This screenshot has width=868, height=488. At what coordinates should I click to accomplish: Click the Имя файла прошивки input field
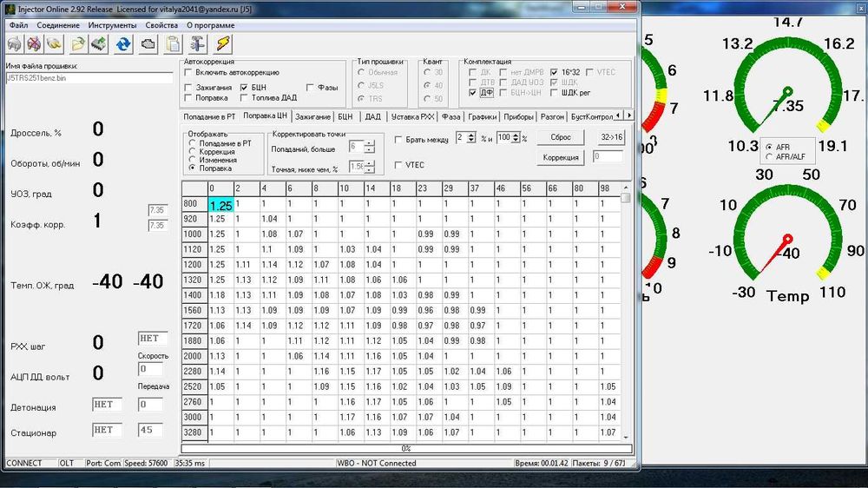tap(89, 78)
